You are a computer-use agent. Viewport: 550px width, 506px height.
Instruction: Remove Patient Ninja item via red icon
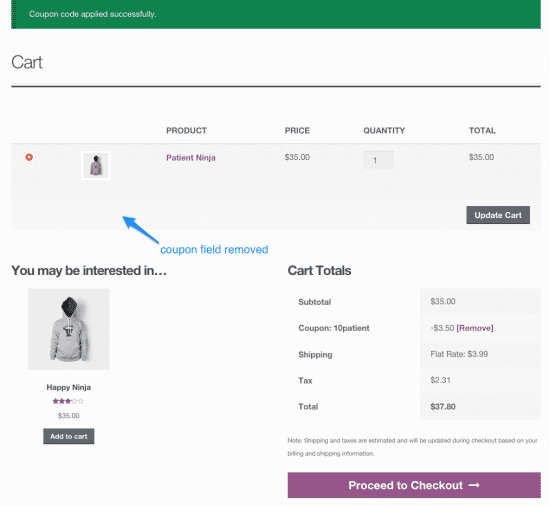point(29,157)
